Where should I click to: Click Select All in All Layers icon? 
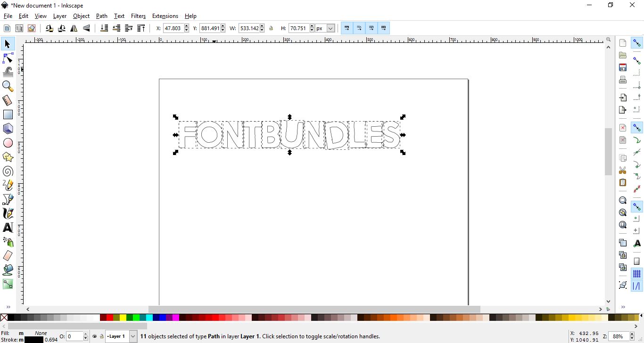coord(19,28)
